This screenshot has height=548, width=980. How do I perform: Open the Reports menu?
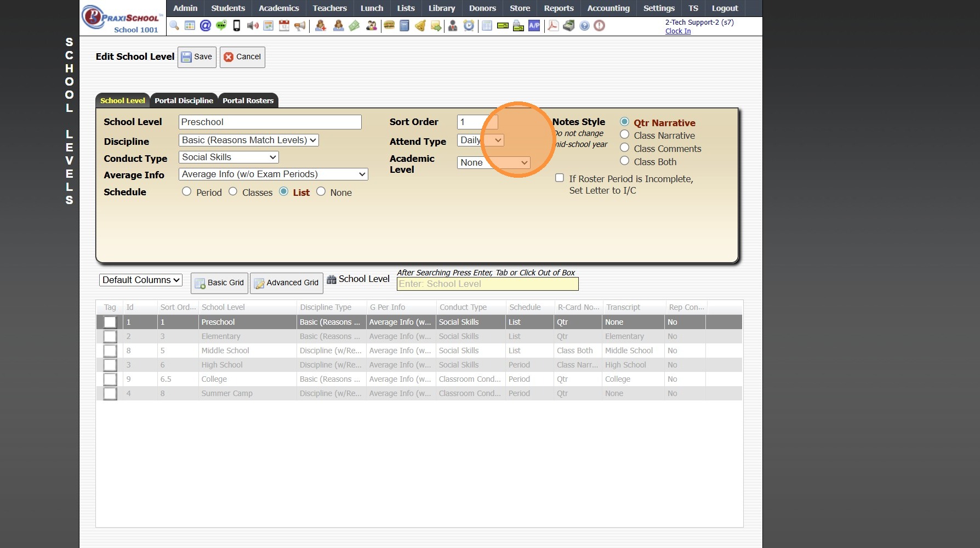coord(559,8)
